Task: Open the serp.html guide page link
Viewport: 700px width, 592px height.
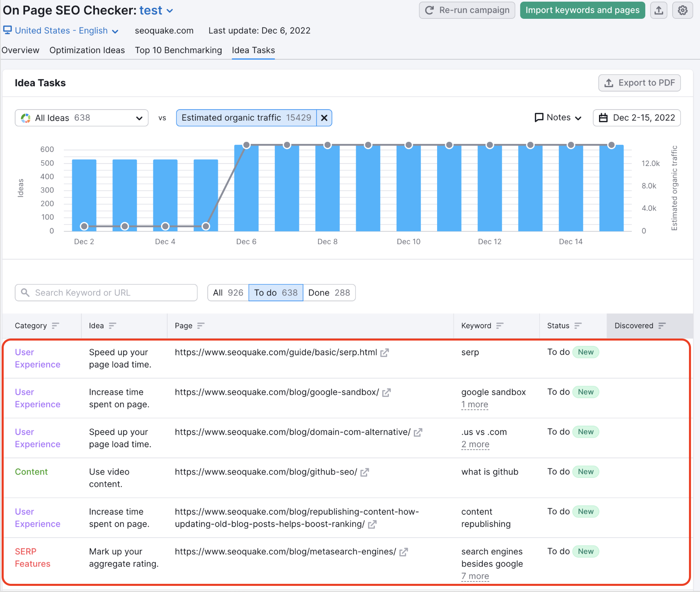Action: pyautogui.click(x=276, y=352)
